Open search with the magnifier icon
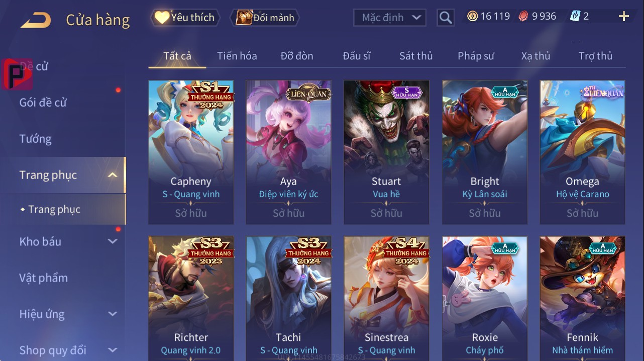This screenshot has width=644, height=361. coord(446,18)
